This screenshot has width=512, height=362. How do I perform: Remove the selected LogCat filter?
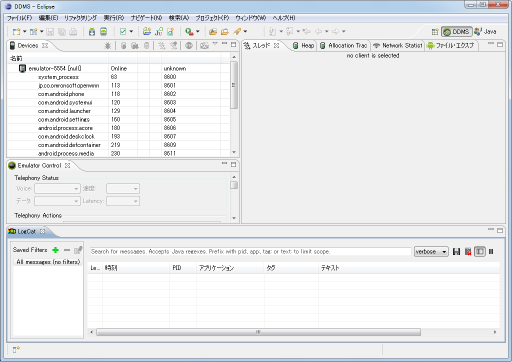(67, 250)
